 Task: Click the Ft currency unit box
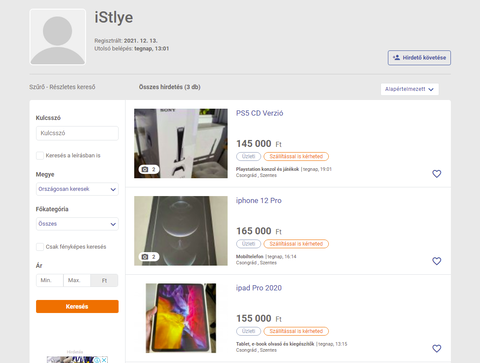coord(104,280)
